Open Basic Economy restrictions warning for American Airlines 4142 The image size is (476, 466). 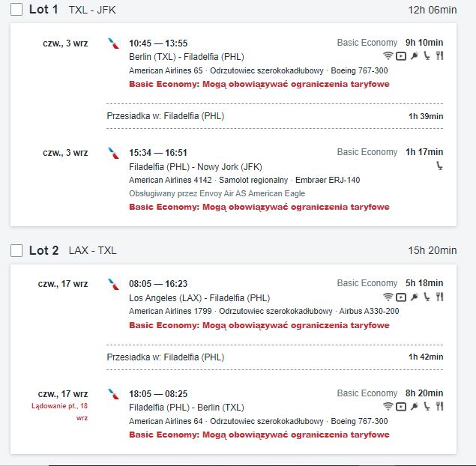coord(259,207)
